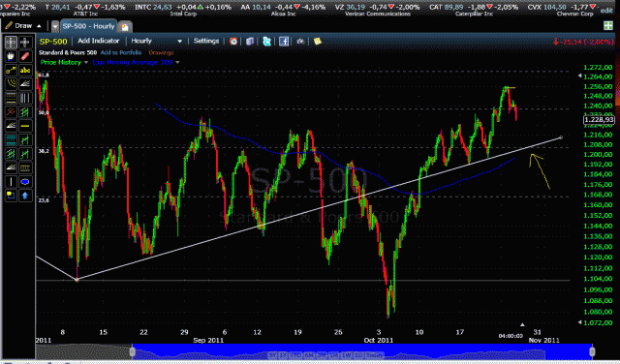Grab the left range slider handle
620x364 pixels.
pos(133,351)
